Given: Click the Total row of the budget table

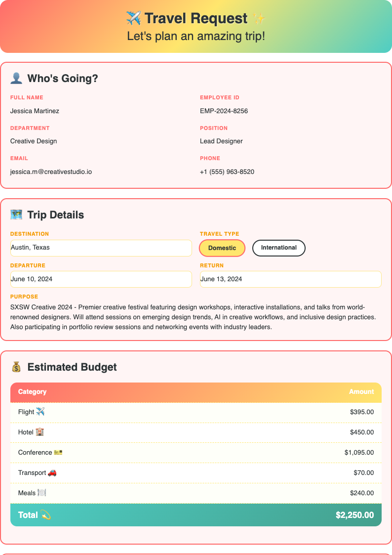Looking at the screenshot, I should [196, 514].
